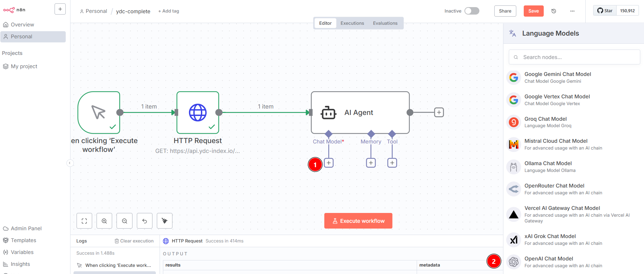The image size is (644, 274).
Task: Open Overview in sidebar
Action: [22, 25]
